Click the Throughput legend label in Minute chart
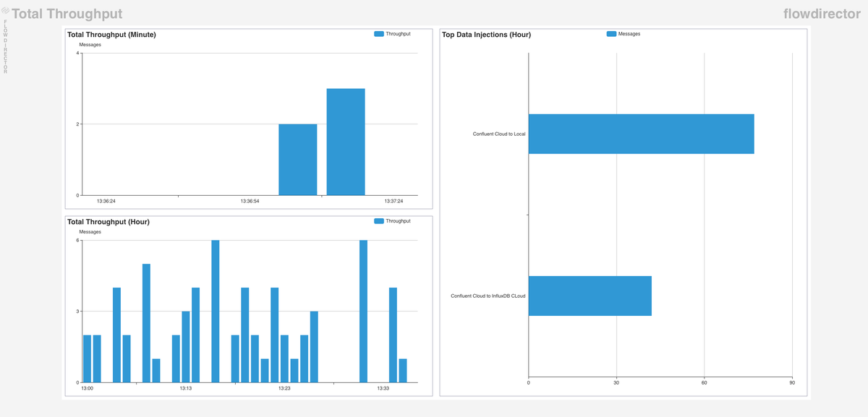The width and height of the screenshot is (868, 417). [x=398, y=34]
